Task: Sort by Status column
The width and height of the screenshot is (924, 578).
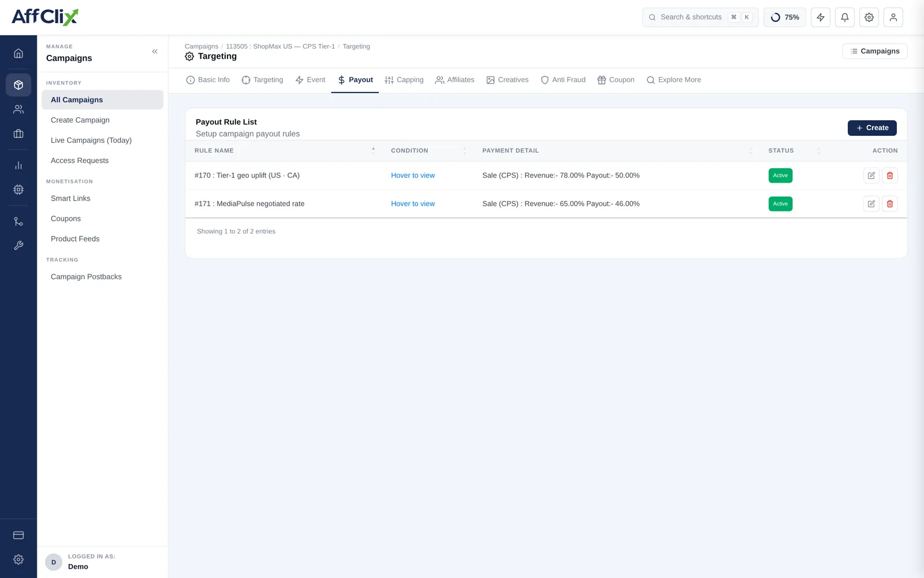Action: (x=793, y=150)
